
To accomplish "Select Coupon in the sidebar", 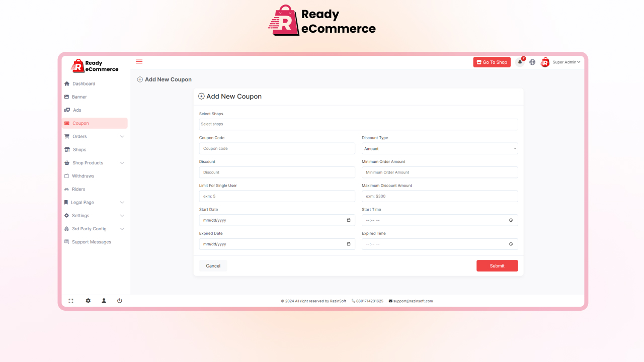I will coord(80,123).
